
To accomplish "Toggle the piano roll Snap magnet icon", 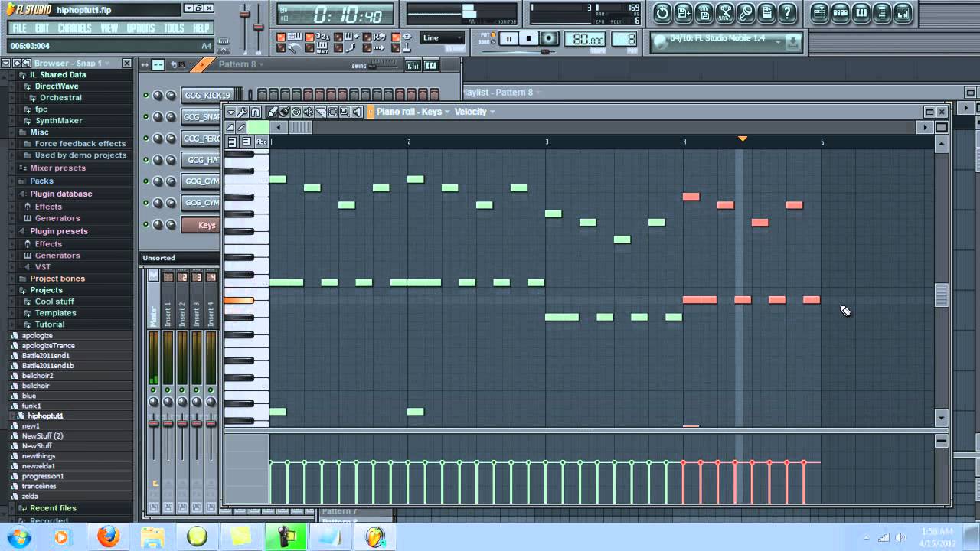I will (x=255, y=112).
